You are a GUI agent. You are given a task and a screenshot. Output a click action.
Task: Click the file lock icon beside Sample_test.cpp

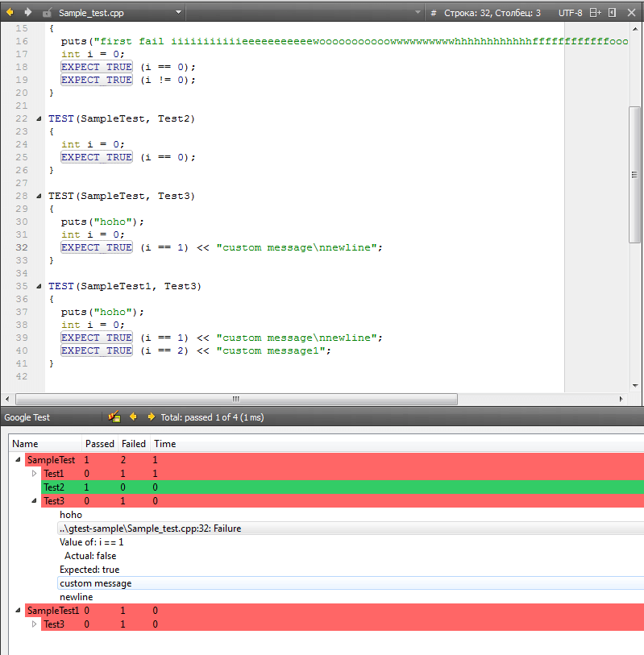point(48,13)
